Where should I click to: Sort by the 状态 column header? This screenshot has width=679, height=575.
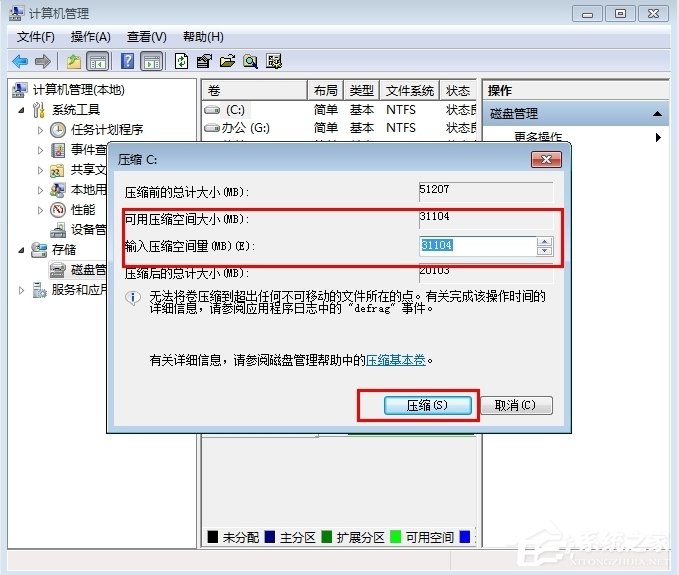click(458, 90)
